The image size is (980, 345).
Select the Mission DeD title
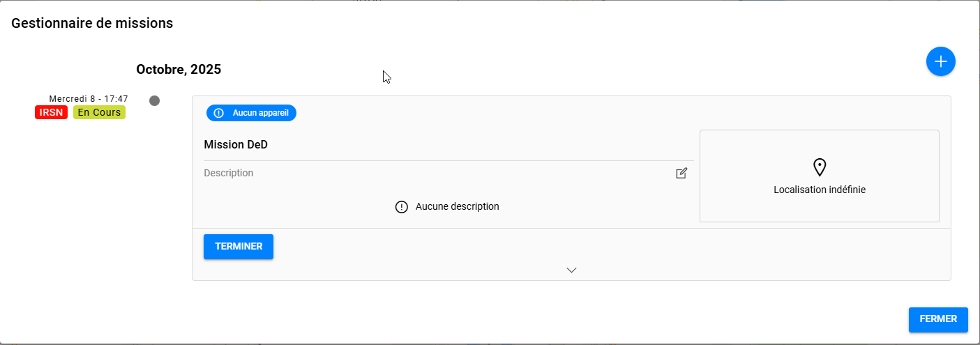pyautogui.click(x=236, y=145)
